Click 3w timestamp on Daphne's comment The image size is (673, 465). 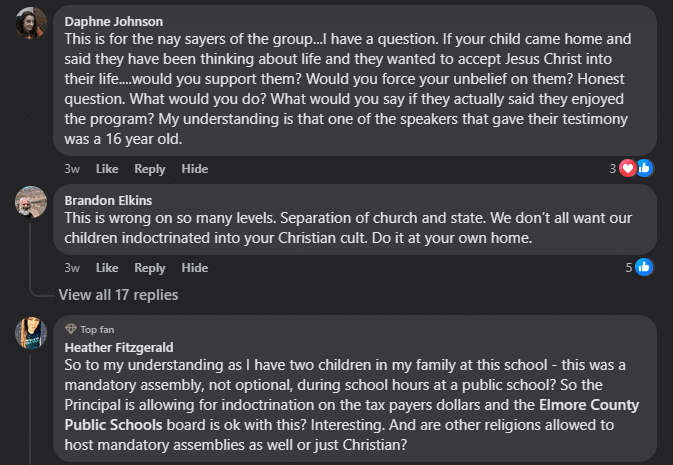72,168
